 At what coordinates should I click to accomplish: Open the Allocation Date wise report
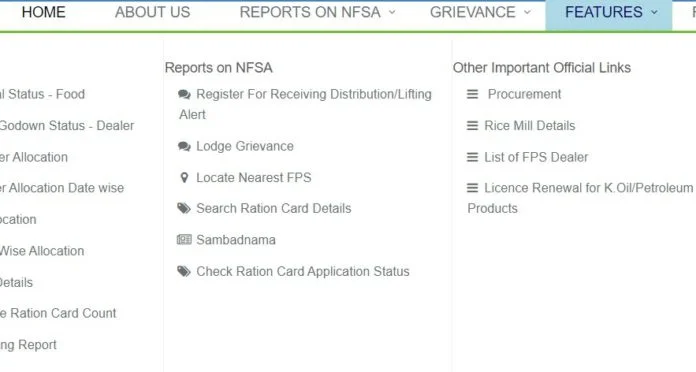(62, 188)
